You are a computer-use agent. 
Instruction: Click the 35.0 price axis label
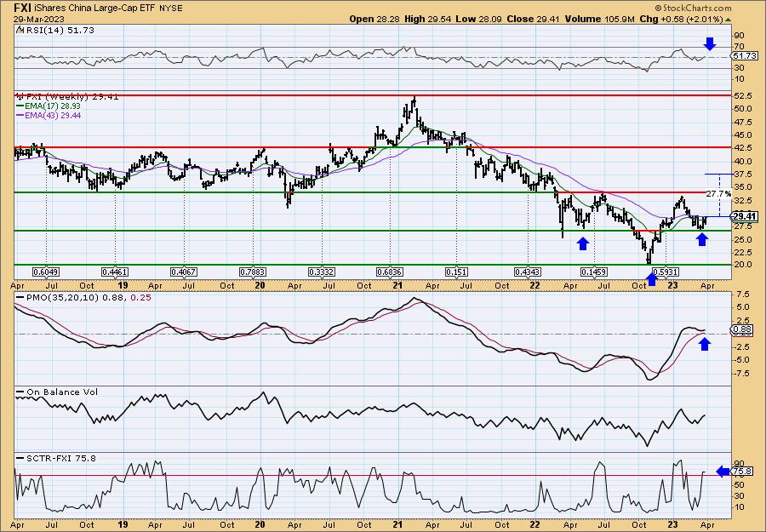point(742,186)
